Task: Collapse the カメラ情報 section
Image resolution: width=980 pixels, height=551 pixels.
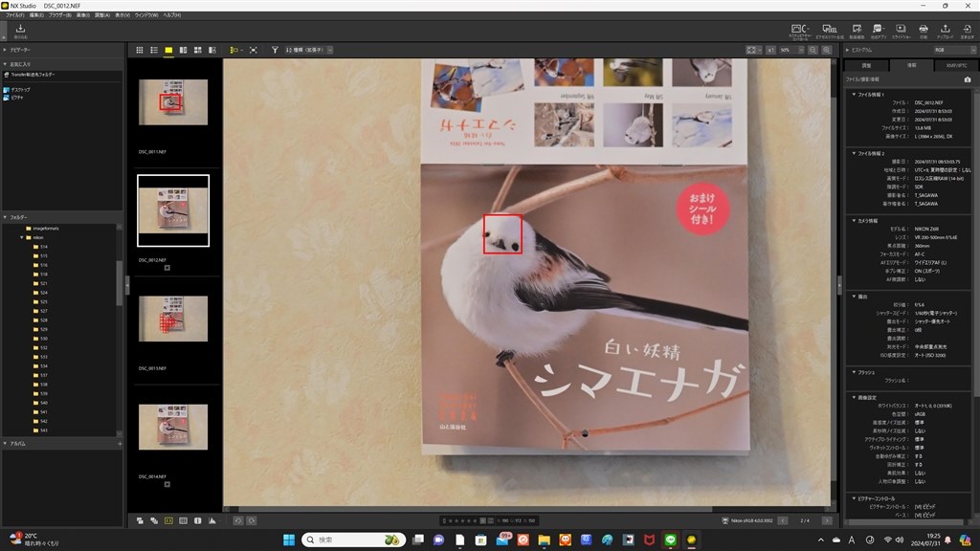Action: point(854,221)
